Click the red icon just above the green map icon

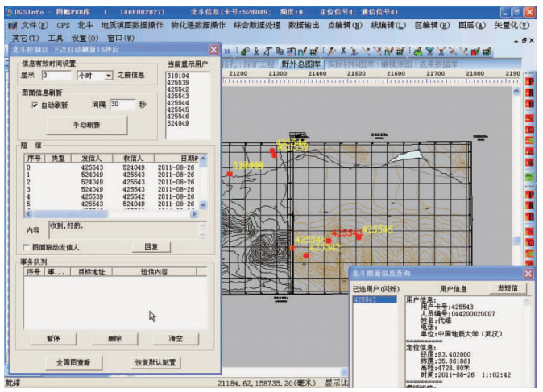530,163
